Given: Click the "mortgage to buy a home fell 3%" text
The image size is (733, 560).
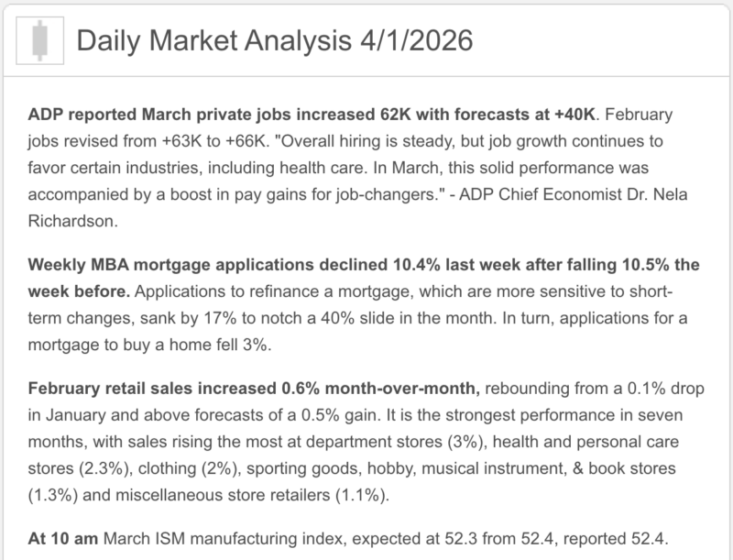Looking at the screenshot, I should point(147,343).
